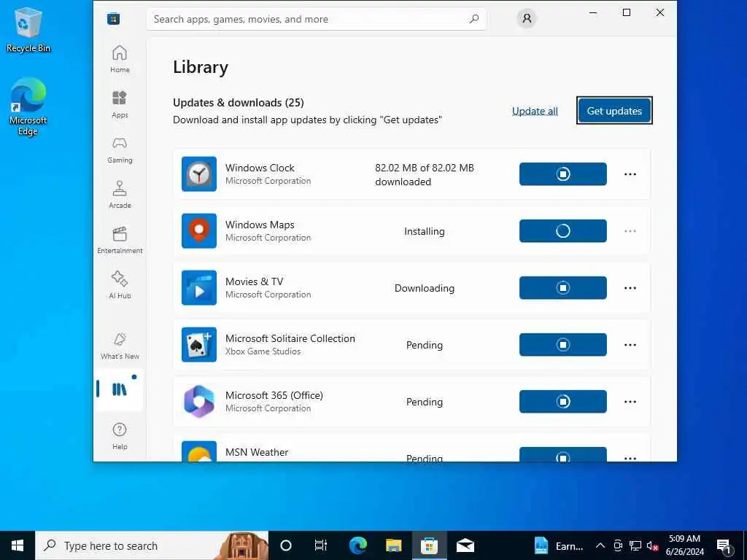The image size is (747, 560).
Task: Open Cortana from the taskbar
Action: point(286,545)
